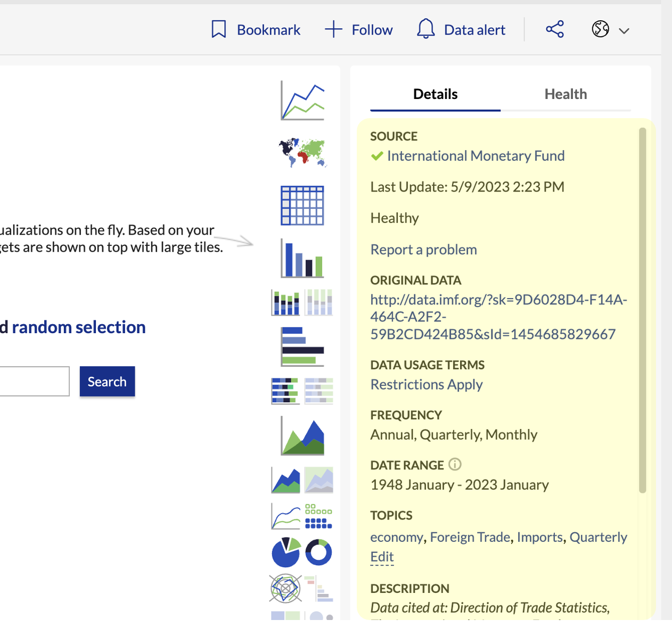
Task: Select the pie chart visualization
Action: pyautogui.click(x=286, y=552)
